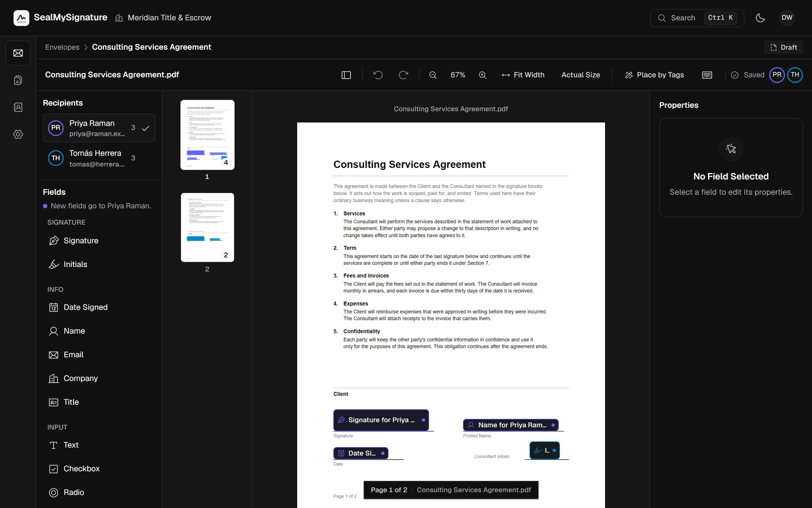812x508 pixels.
Task: Go to Envelopes breadcrumb link
Action: coord(62,47)
